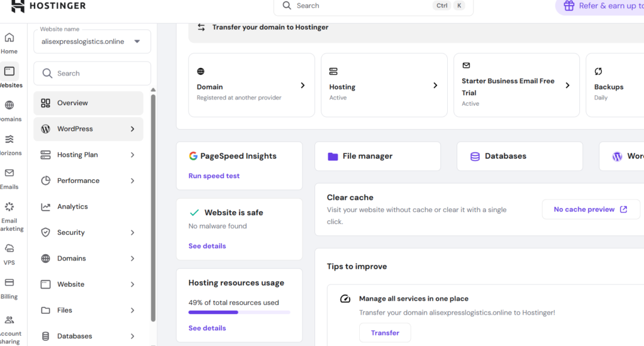Screen dimensions: 644x346
Task: Open Emails envelope icon in left rail
Action: click(9, 173)
